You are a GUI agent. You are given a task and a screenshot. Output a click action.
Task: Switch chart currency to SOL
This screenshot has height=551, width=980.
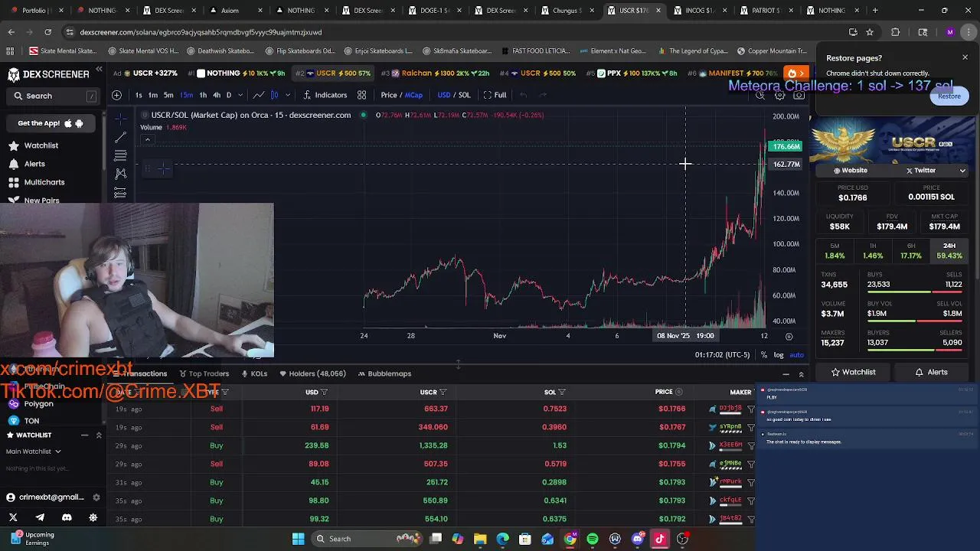tap(464, 95)
